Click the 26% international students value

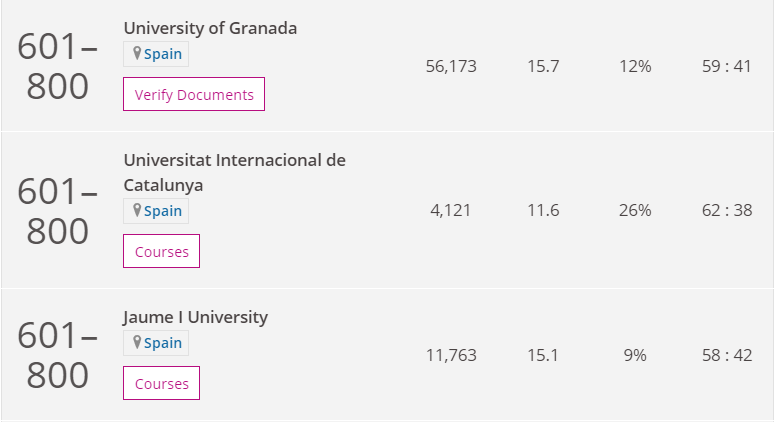(635, 211)
